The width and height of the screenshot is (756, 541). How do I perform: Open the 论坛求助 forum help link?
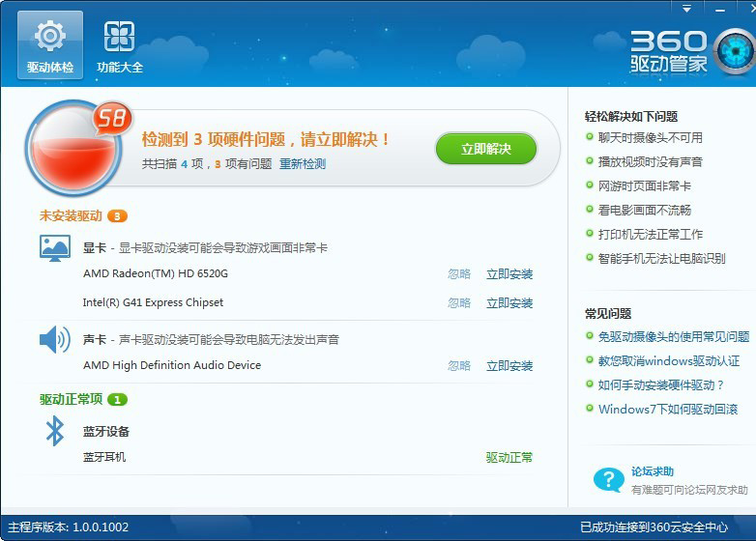click(653, 472)
